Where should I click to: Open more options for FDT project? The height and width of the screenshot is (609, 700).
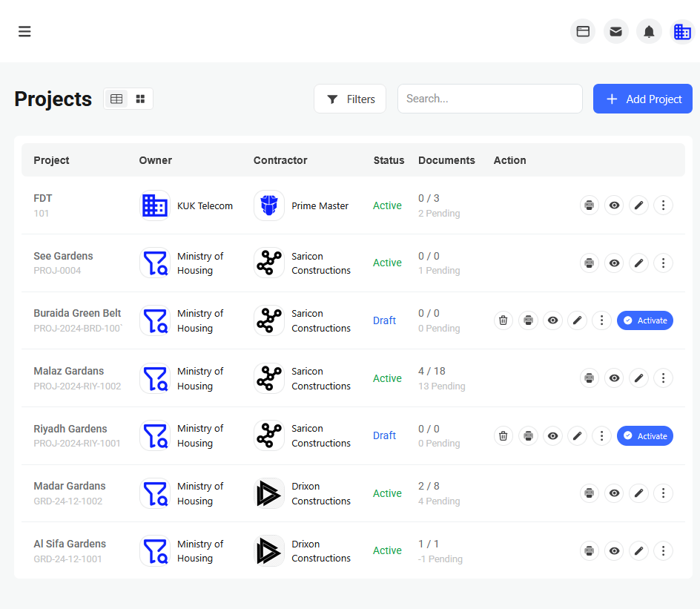663,205
